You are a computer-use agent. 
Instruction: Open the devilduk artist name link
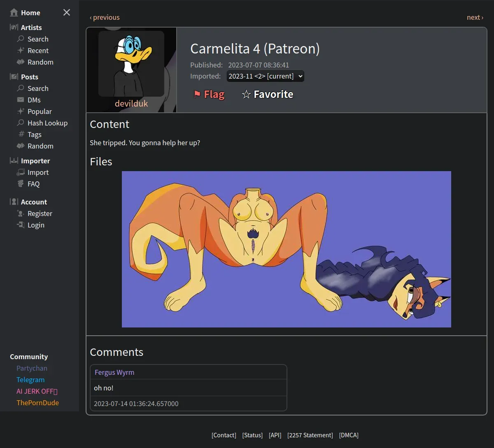[x=131, y=104]
